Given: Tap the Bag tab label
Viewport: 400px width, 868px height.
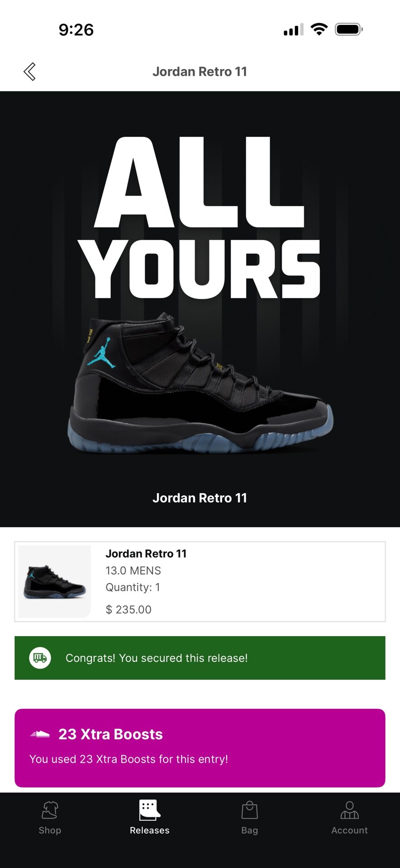Looking at the screenshot, I should 250,830.
